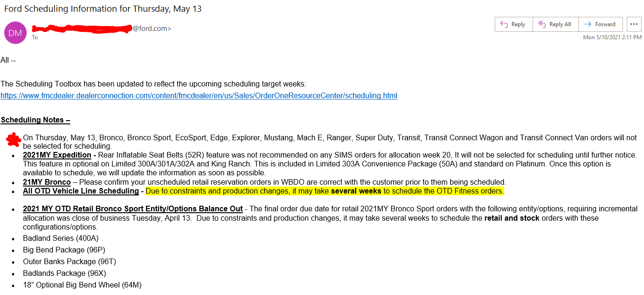644x295 pixels.
Task: Forward this email message
Action: [x=600, y=24]
